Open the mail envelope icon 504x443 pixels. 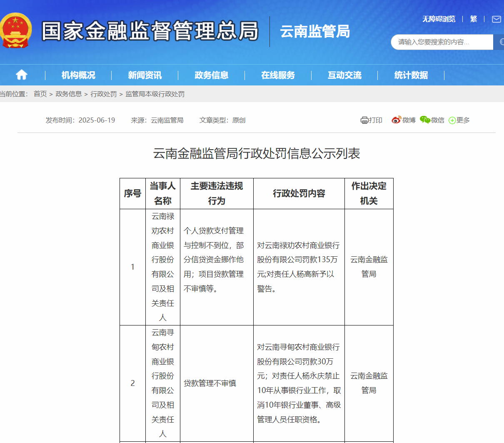coord(497,19)
